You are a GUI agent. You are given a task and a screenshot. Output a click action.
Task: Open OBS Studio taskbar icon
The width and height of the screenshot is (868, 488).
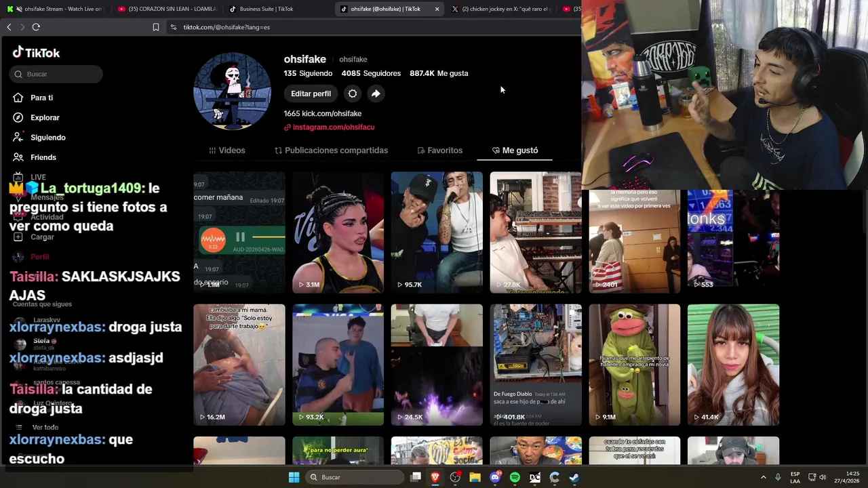point(455,477)
